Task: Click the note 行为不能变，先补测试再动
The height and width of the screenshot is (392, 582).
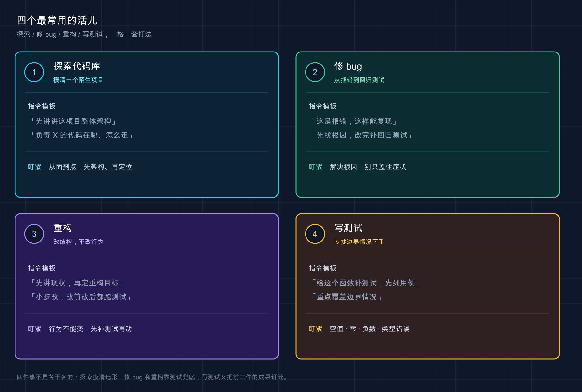Action: point(90,329)
